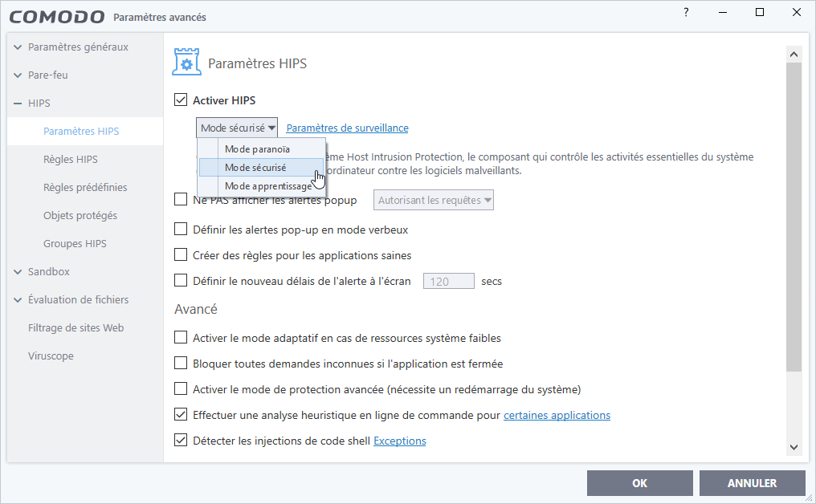Collapse the HIPS tree section
The height and width of the screenshot is (504, 816).
pyautogui.click(x=18, y=104)
